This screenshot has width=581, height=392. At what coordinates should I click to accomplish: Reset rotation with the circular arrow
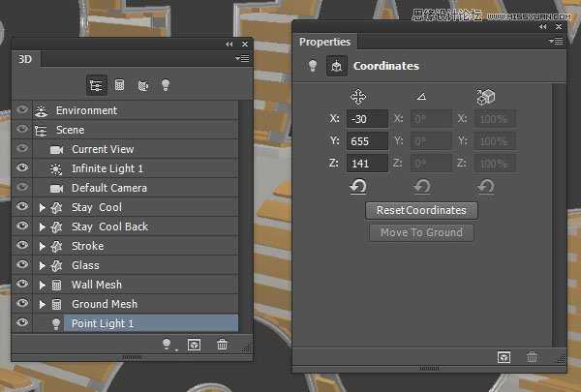[x=421, y=187]
